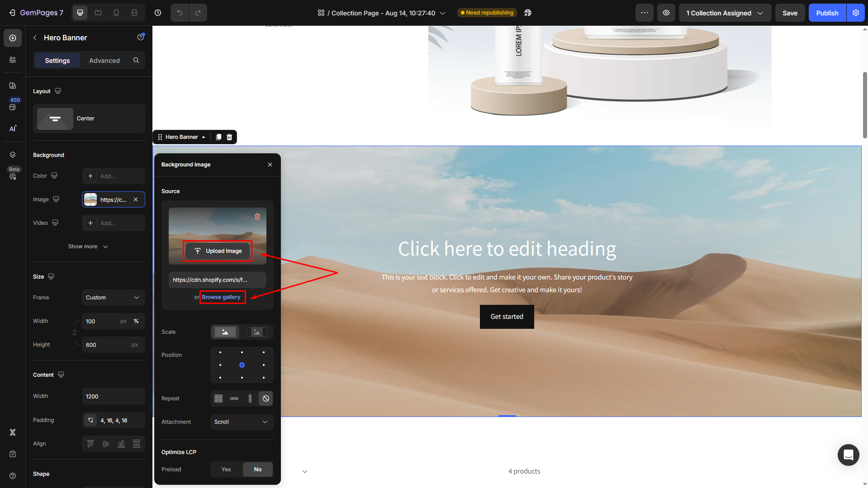The height and width of the screenshot is (488, 868).
Task: Remove source image using red trash icon
Action: point(257,217)
